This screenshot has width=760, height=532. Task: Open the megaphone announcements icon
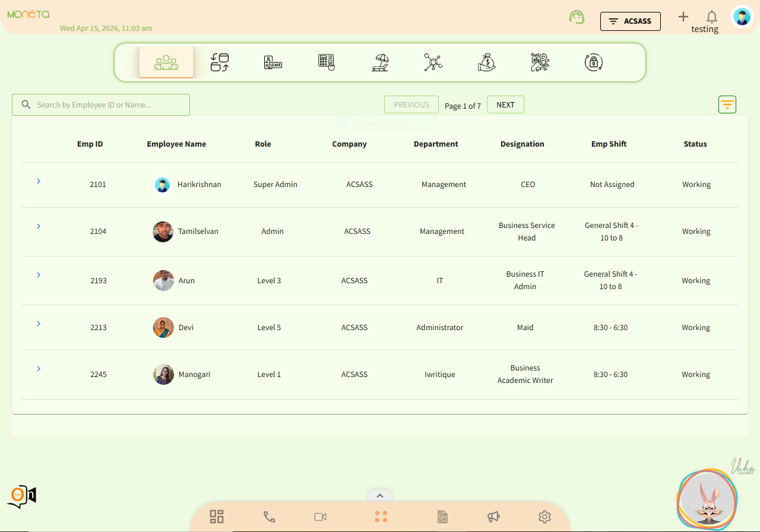click(x=493, y=517)
